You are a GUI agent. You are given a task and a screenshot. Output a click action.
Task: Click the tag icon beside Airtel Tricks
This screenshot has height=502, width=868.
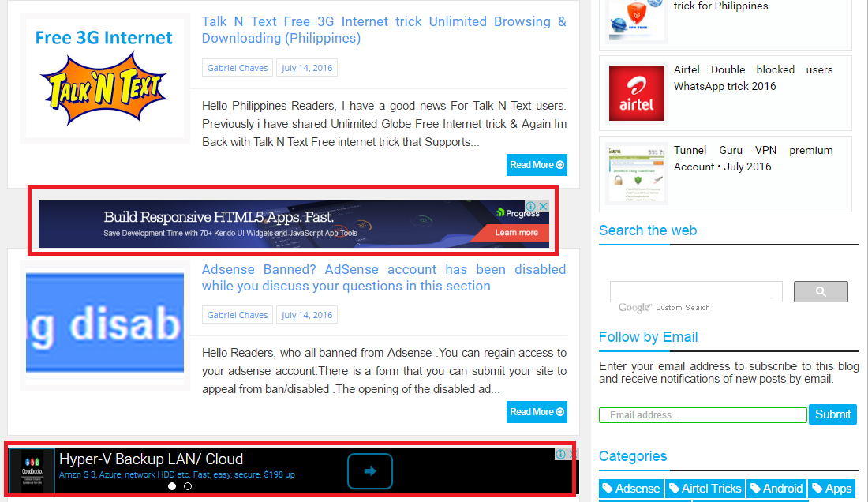(674, 488)
